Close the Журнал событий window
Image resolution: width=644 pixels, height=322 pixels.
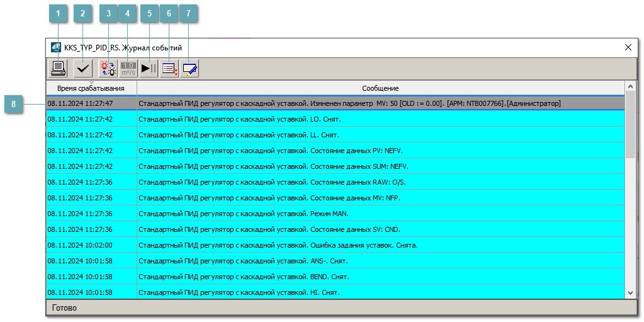click(x=628, y=47)
